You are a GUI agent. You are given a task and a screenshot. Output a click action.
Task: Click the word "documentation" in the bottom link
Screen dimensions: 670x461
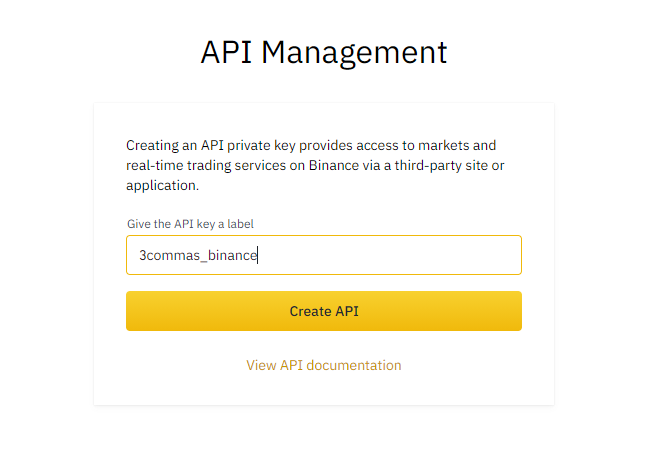pos(354,365)
